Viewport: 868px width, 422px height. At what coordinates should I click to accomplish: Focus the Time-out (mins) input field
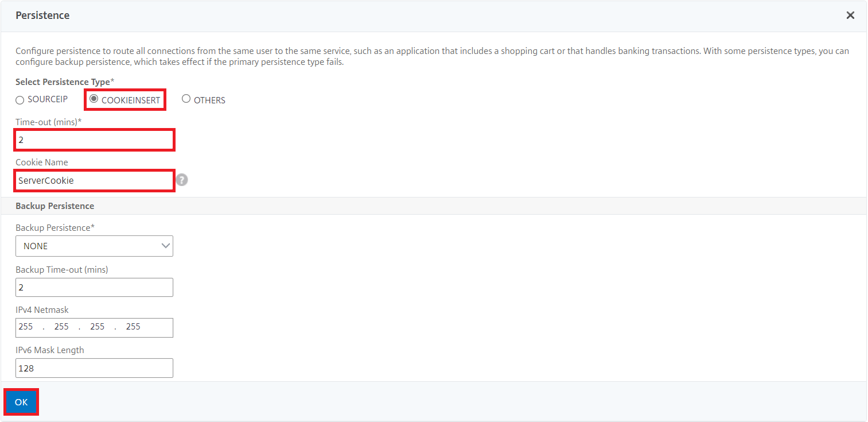pyautogui.click(x=94, y=140)
